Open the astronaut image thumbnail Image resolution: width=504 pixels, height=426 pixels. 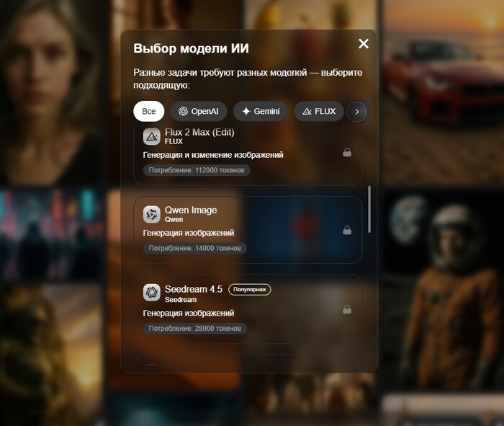click(x=442, y=288)
